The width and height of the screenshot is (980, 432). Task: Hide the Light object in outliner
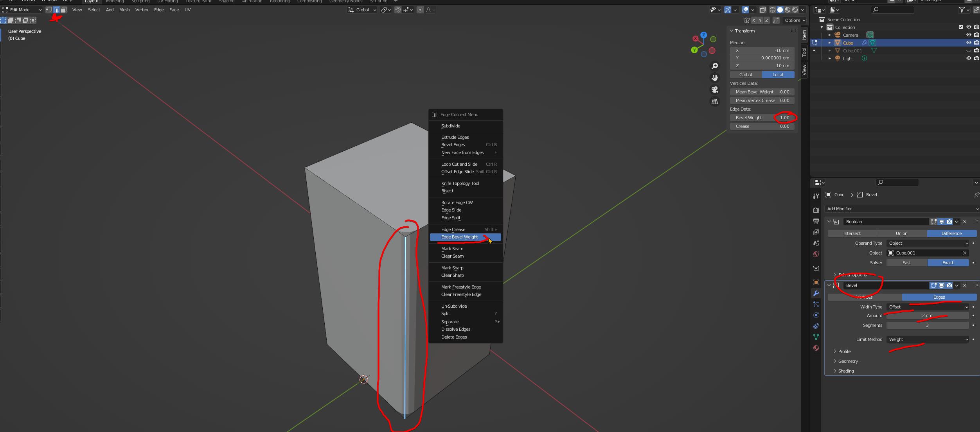(x=969, y=58)
